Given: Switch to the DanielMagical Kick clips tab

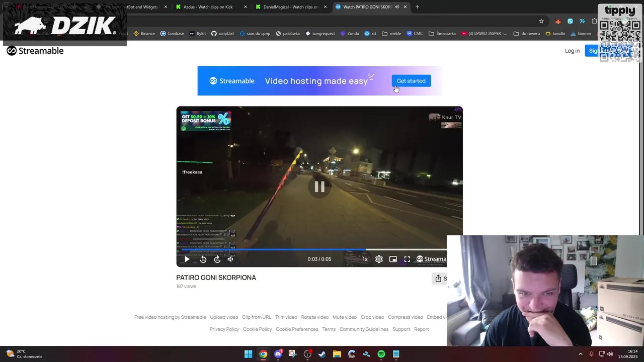Looking at the screenshot, I should [290, 7].
